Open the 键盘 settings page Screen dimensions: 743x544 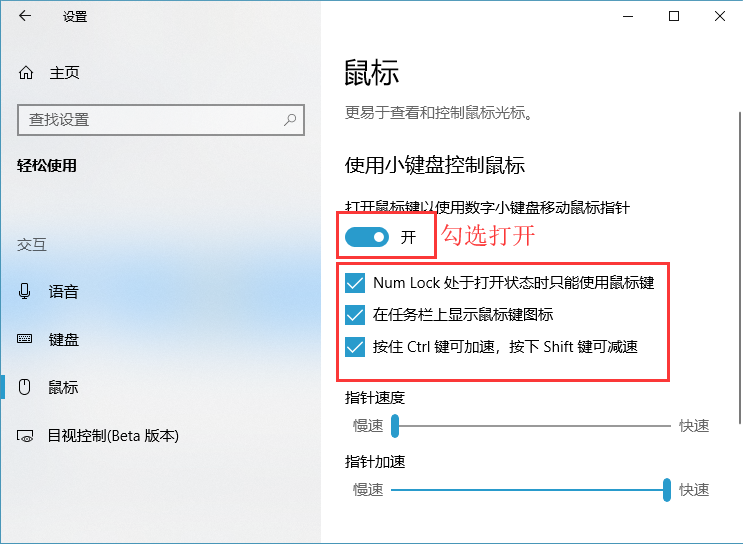(64, 340)
